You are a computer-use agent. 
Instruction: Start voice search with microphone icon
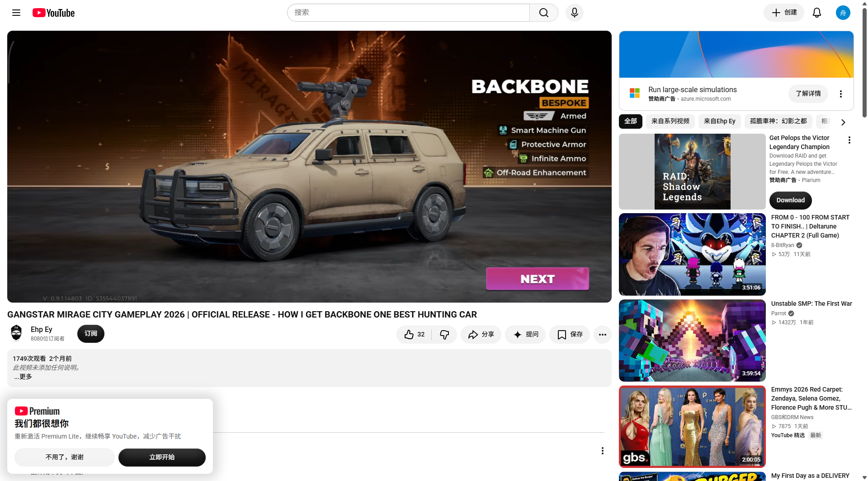574,13
